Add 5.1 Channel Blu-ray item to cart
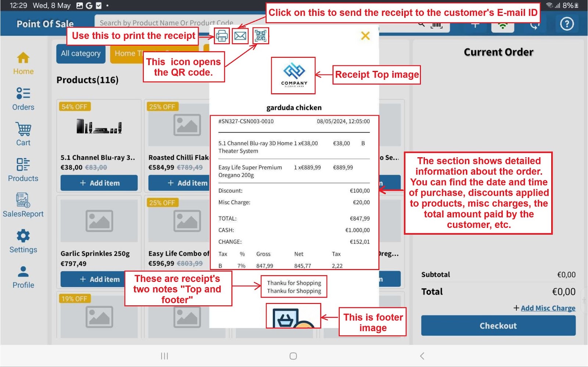This screenshot has height=367, width=588. click(x=99, y=183)
